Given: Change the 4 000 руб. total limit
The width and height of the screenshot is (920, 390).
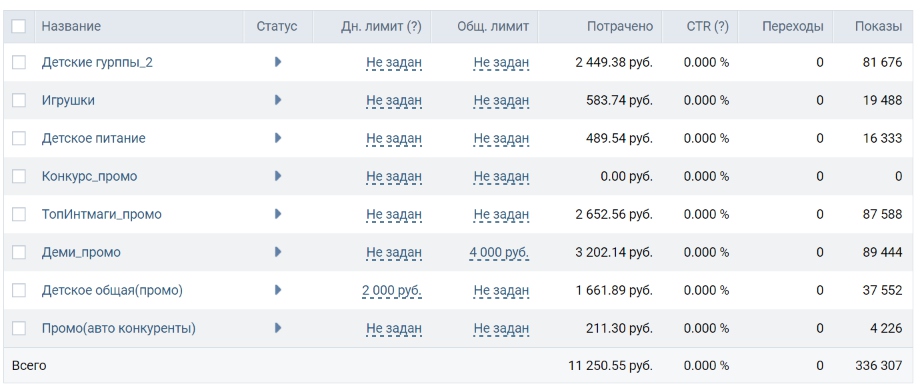Looking at the screenshot, I should pos(499,253).
